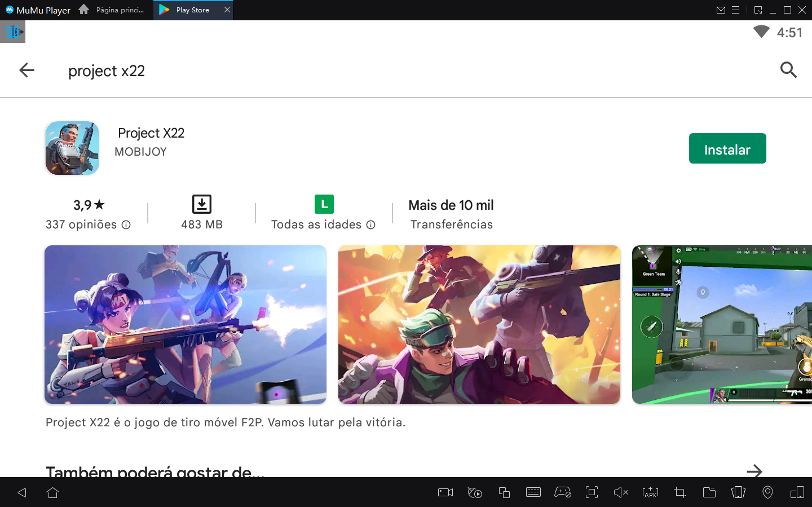Install a local APK file
Image resolution: width=812 pixels, height=507 pixels.
tap(650, 492)
